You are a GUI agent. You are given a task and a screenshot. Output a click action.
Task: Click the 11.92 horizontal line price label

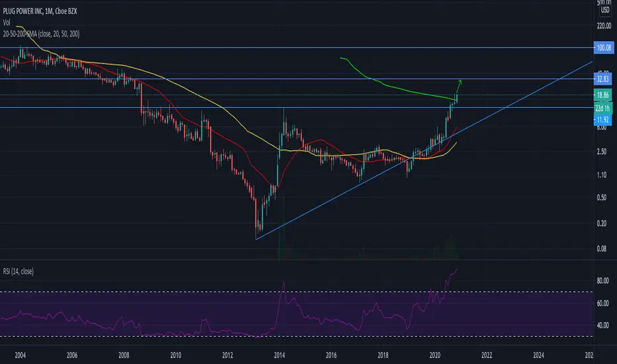pyautogui.click(x=602, y=120)
